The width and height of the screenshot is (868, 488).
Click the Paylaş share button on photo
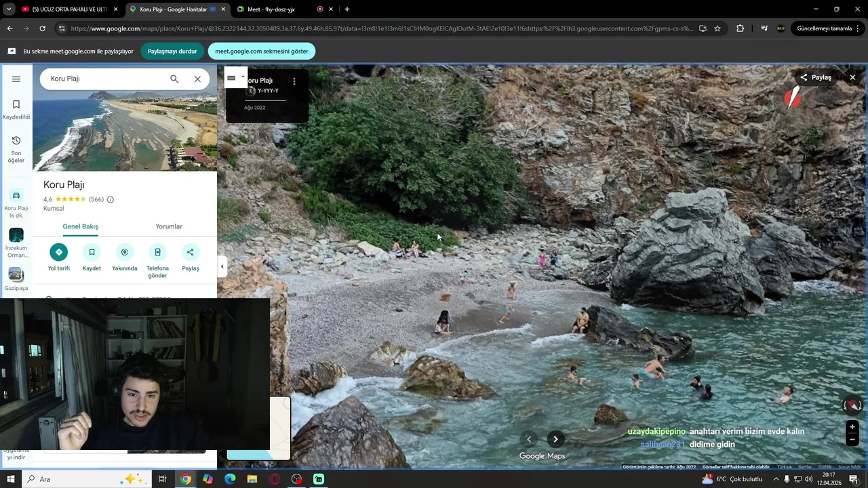pos(815,77)
